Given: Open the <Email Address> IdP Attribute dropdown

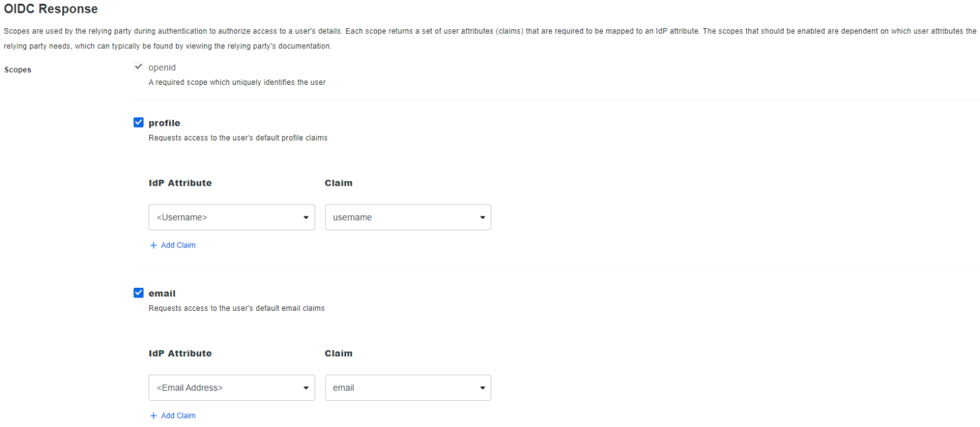Looking at the screenshot, I should coord(232,387).
